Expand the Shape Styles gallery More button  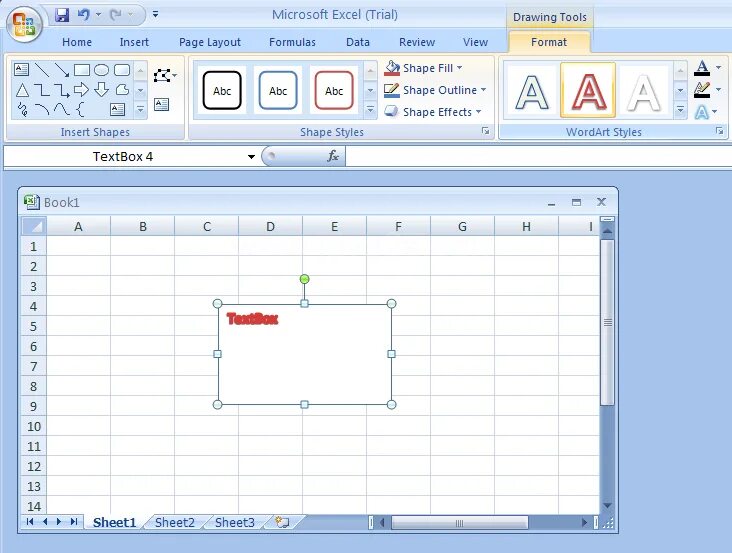370,110
